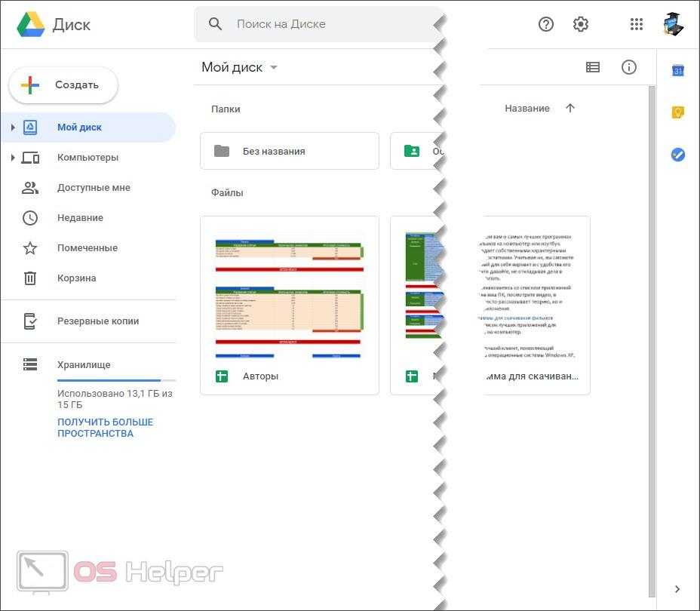Image resolution: width=700 pixels, height=611 pixels.
Task: Open Google Tasks side panel icon
Action: click(678, 155)
